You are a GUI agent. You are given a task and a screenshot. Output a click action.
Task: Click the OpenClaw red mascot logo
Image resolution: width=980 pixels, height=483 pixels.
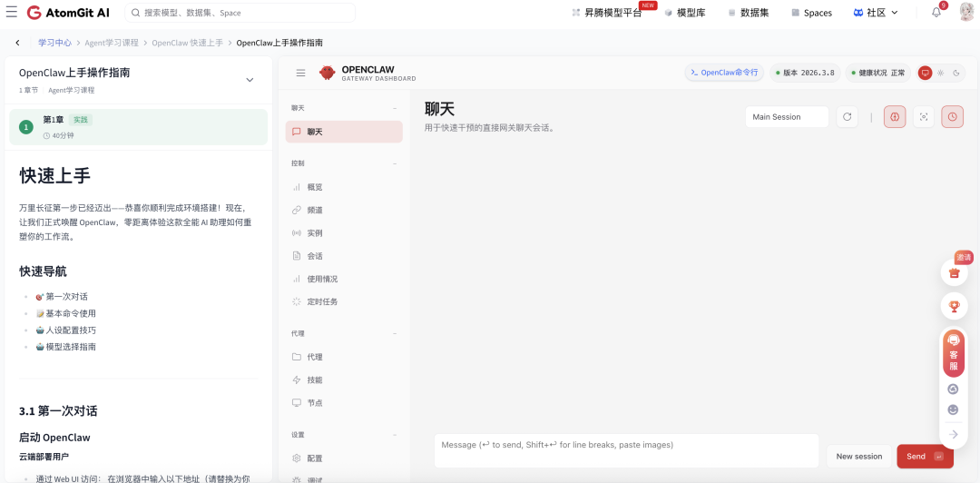tap(327, 73)
